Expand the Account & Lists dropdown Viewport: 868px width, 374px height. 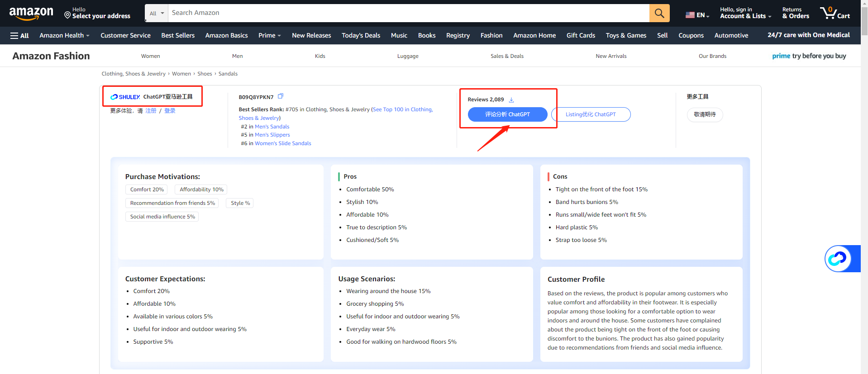click(745, 13)
